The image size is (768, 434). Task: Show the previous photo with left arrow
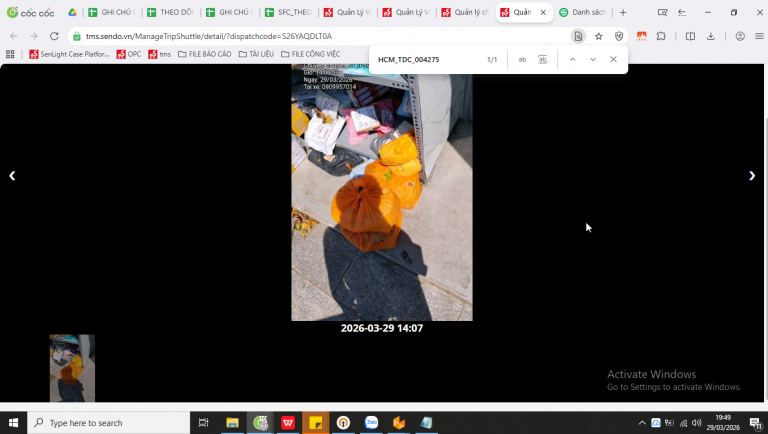(x=12, y=176)
